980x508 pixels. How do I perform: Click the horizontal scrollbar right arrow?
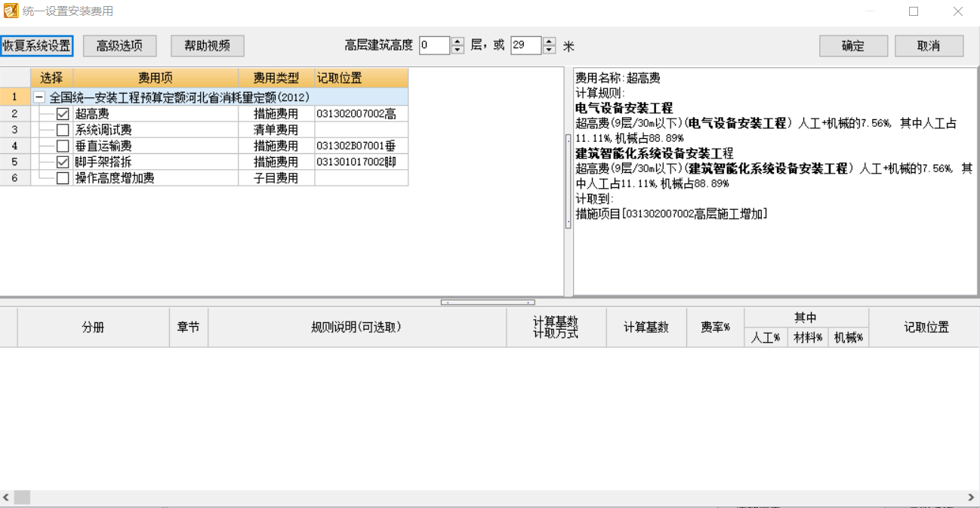(972, 497)
